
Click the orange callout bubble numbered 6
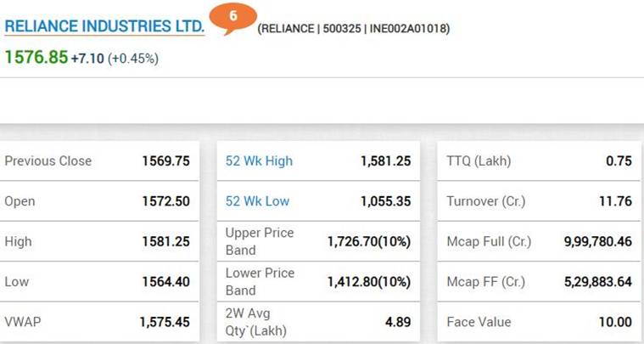coord(232,17)
